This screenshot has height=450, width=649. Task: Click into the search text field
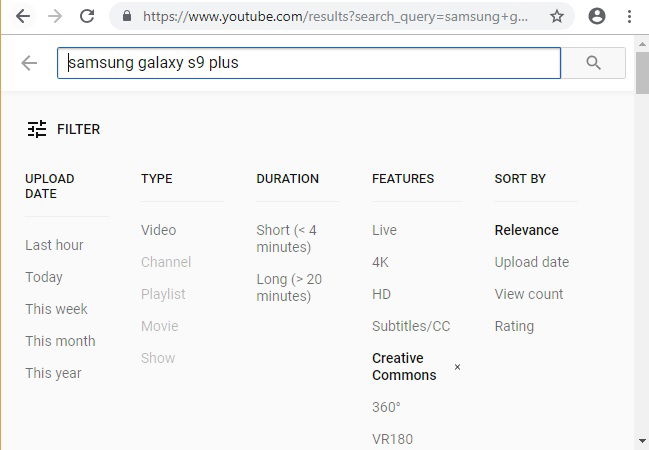click(309, 63)
